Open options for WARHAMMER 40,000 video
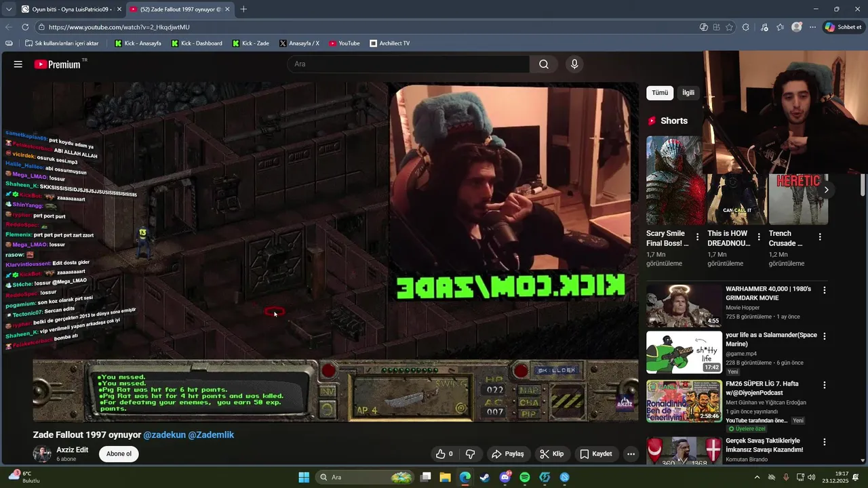 (825, 290)
